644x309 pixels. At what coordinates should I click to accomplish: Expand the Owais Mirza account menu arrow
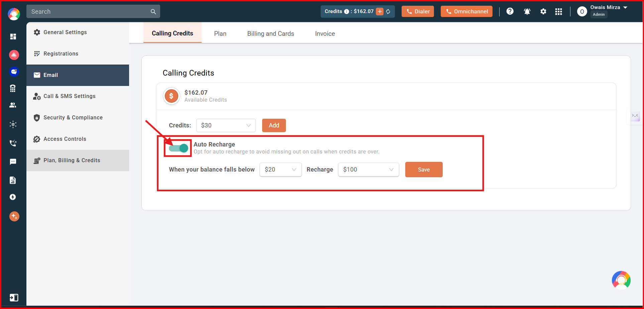[625, 7]
